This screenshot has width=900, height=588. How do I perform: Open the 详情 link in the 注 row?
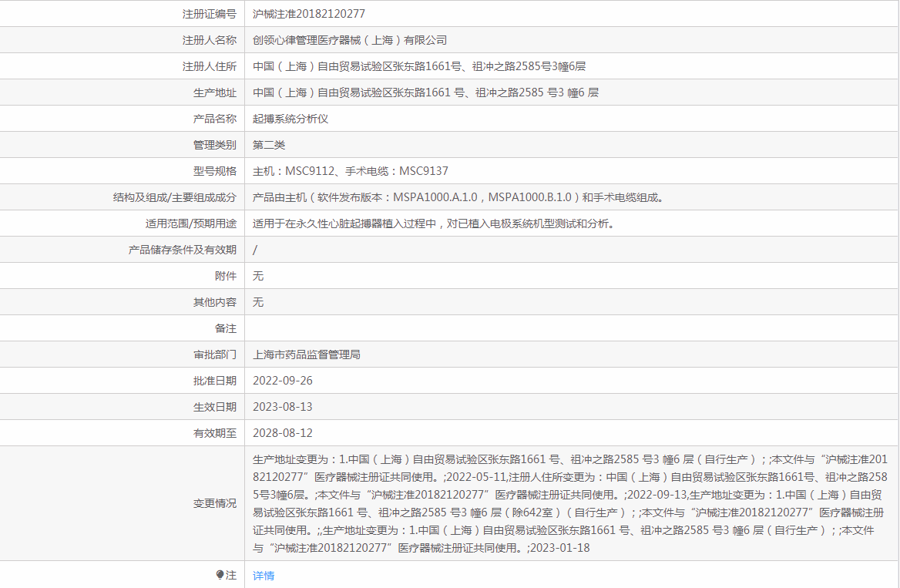point(264,576)
